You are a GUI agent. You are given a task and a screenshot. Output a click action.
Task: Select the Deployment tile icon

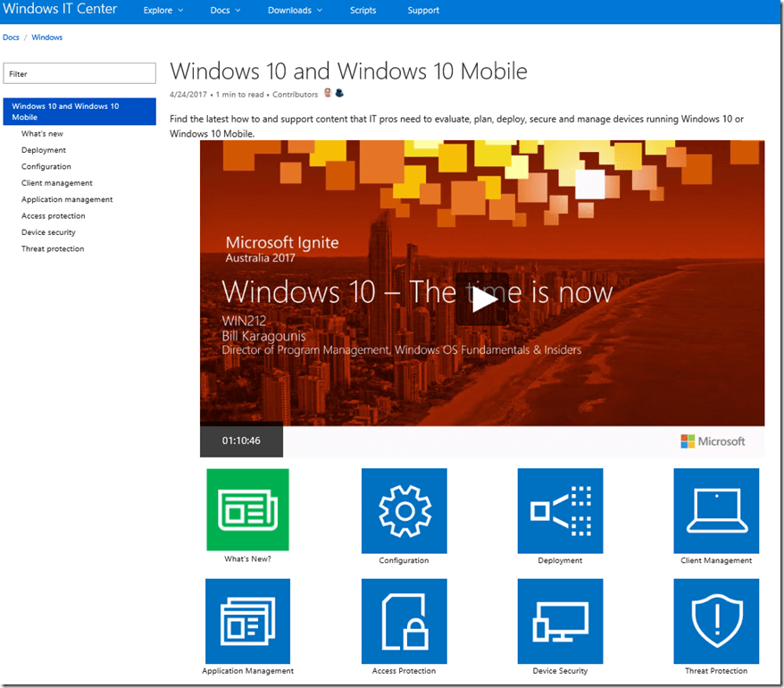click(x=560, y=509)
